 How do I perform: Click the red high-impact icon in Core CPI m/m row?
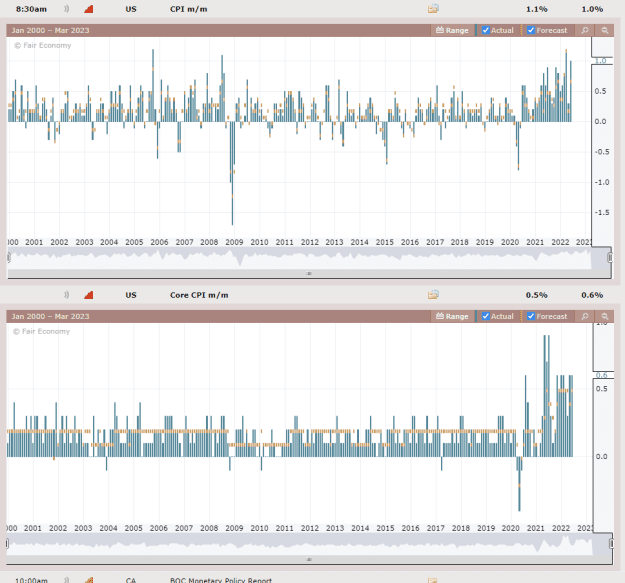click(88, 295)
